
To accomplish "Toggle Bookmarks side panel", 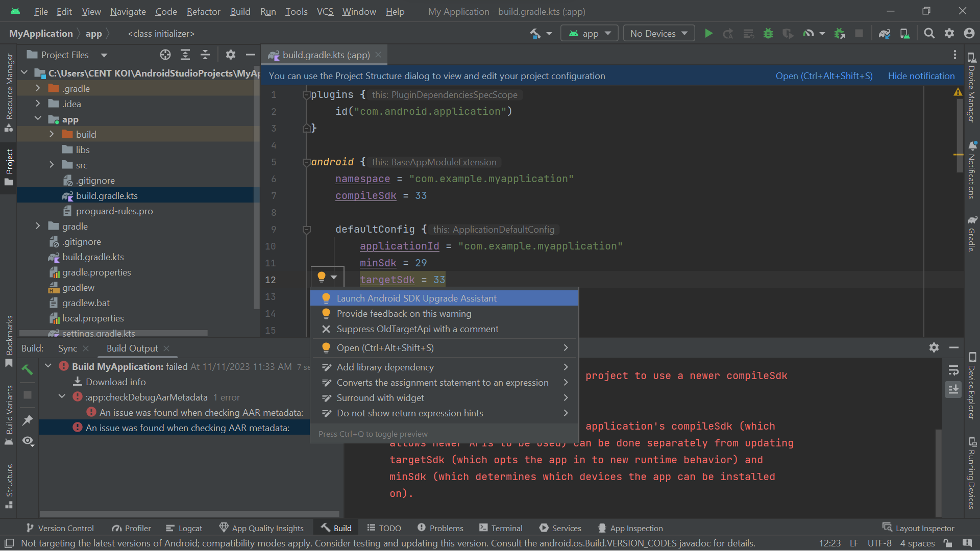I will click(9, 341).
